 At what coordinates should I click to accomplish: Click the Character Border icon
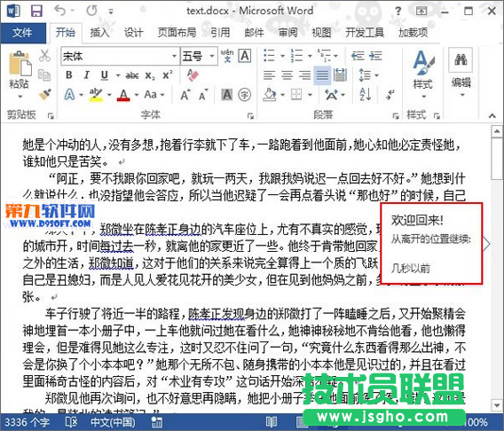click(245, 56)
